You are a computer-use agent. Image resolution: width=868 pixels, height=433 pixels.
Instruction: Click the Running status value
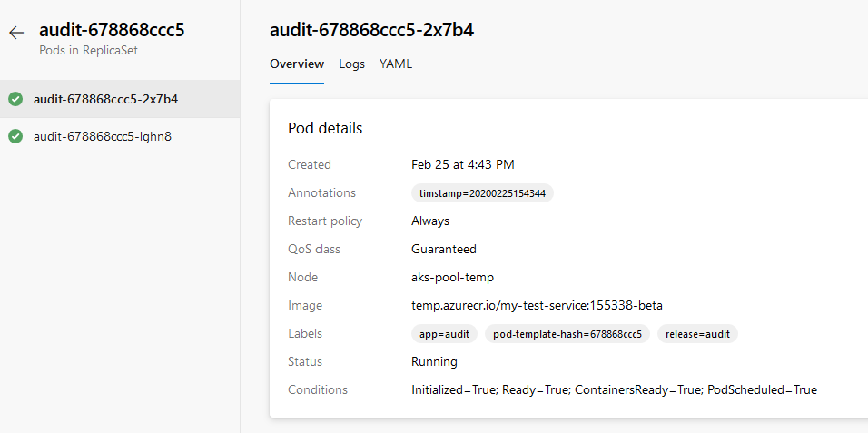tap(434, 362)
